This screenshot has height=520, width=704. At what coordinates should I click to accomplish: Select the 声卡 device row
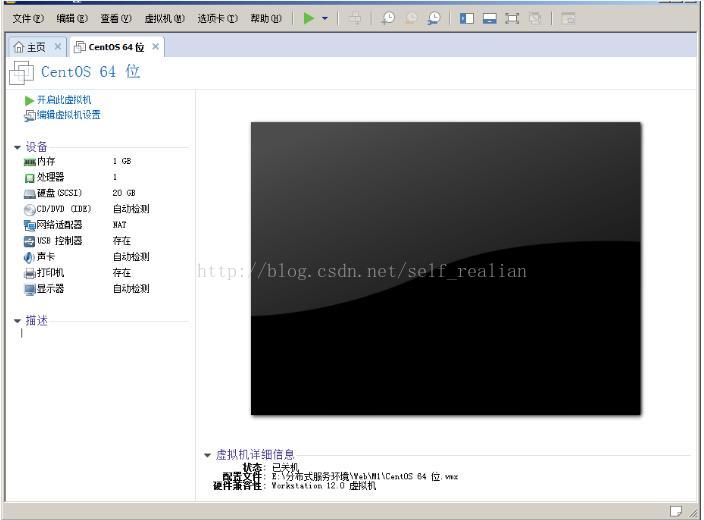coord(86,257)
